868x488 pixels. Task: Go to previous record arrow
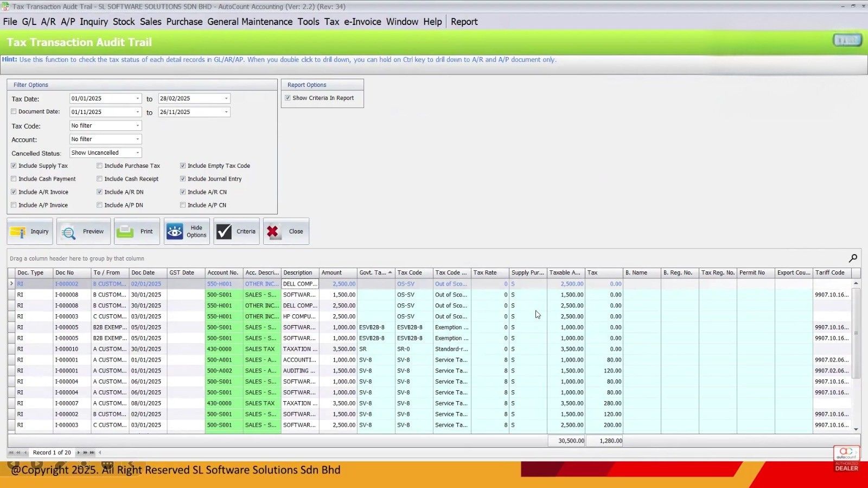pos(25,452)
